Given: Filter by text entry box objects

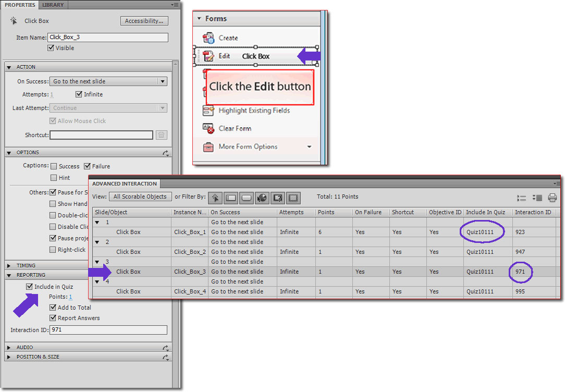Looking at the screenshot, I should pos(231,198).
